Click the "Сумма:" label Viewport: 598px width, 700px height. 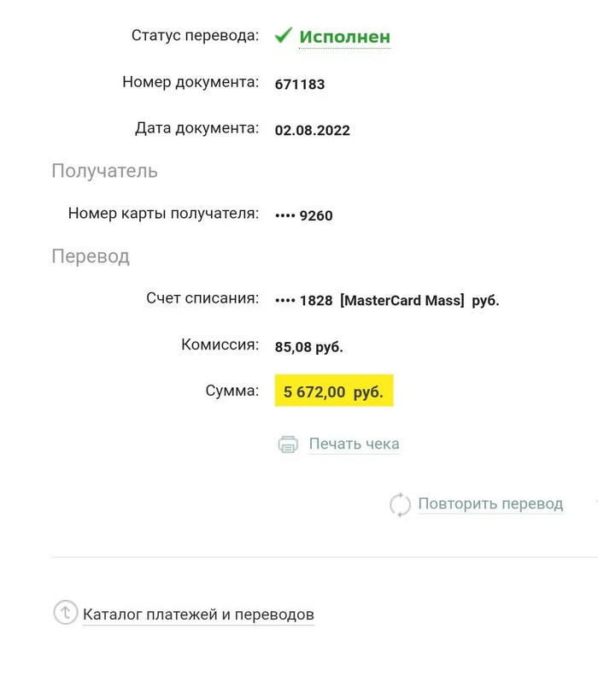232,391
